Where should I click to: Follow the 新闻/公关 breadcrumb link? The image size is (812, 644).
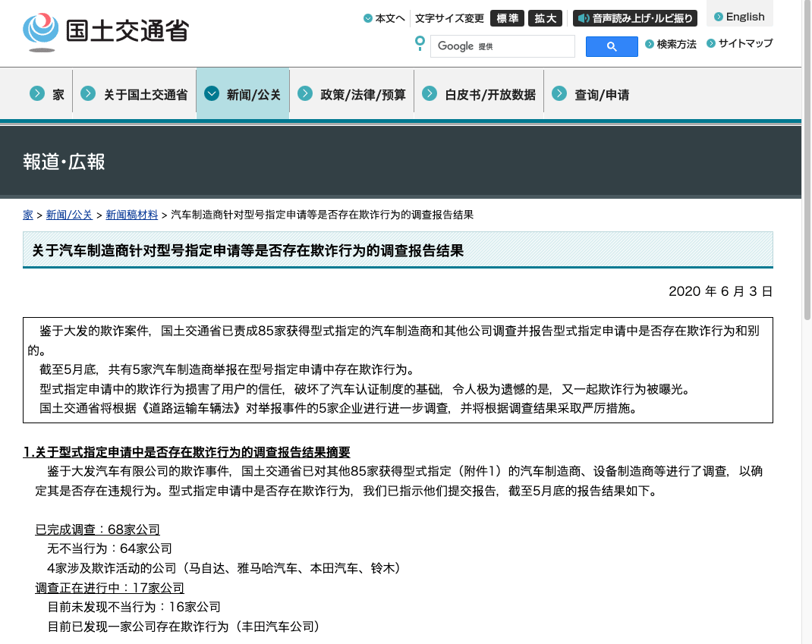point(69,215)
